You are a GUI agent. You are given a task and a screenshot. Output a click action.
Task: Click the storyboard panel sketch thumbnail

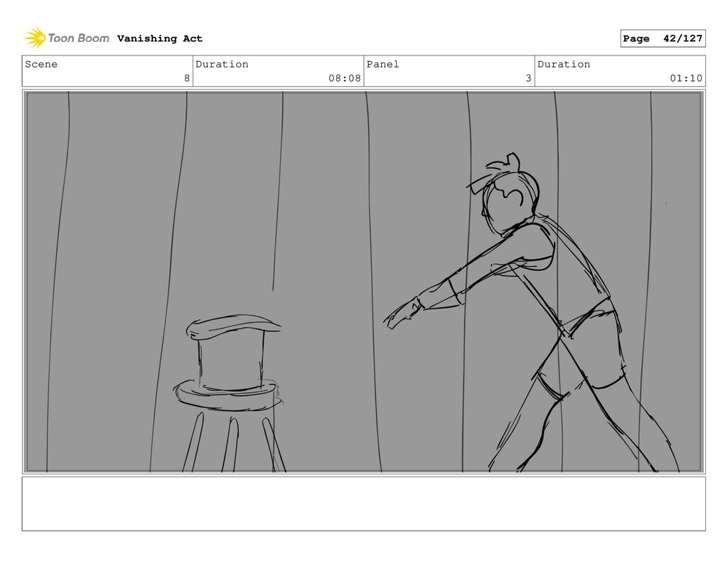click(363, 282)
